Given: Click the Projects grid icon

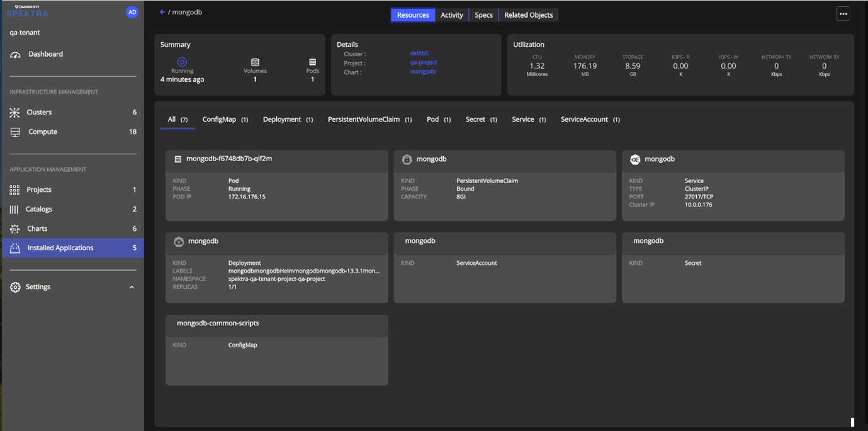Looking at the screenshot, I should pyautogui.click(x=14, y=190).
